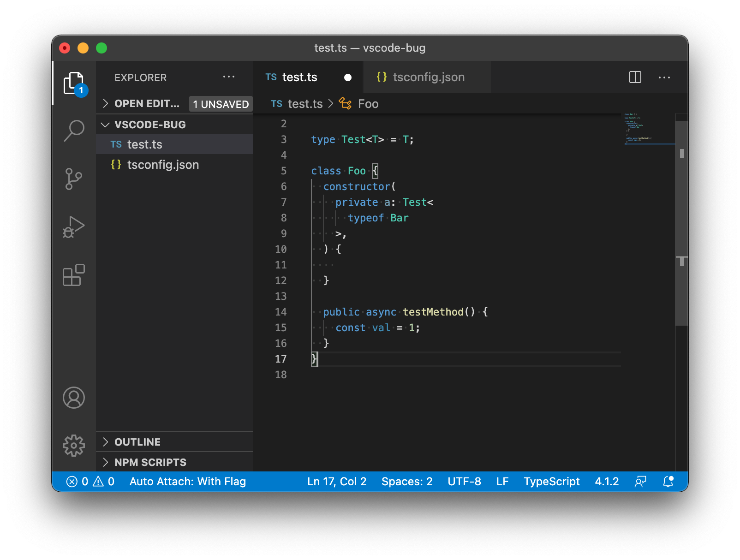Click the feedback icon in status bar

[x=640, y=482]
